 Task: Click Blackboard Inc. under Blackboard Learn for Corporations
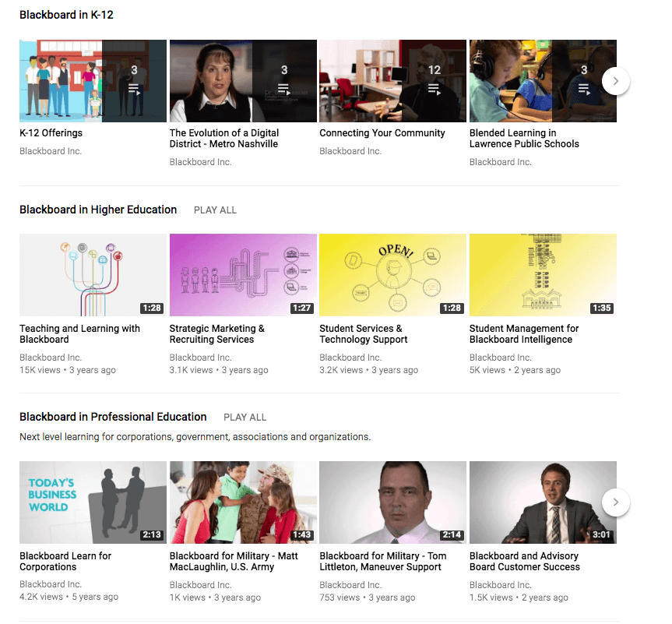pyautogui.click(x=51, y=584)
